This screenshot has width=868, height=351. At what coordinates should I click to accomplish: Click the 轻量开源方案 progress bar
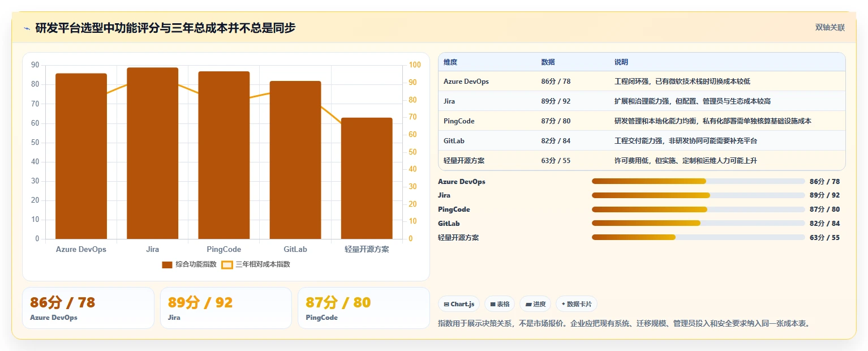click(698, 237)
